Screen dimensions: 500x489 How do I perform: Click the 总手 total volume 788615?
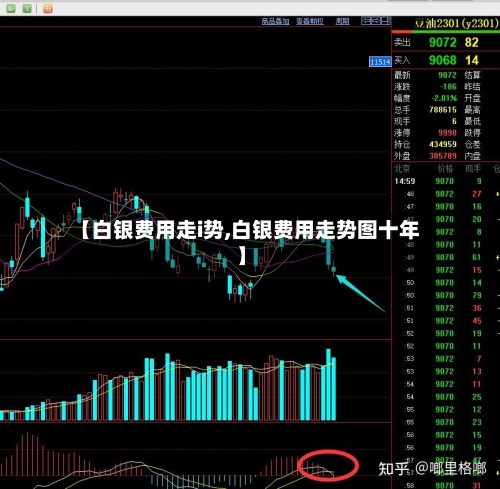point(443,110)
